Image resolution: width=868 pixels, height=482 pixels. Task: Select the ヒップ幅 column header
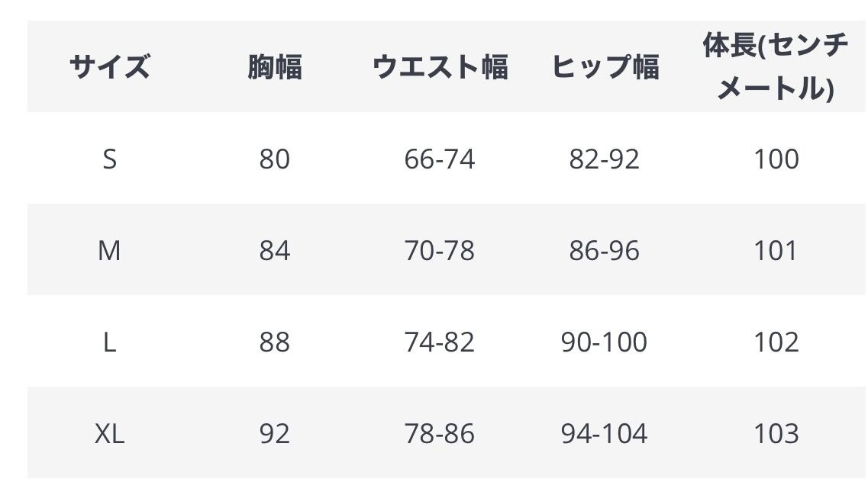(x=605, y=67)
